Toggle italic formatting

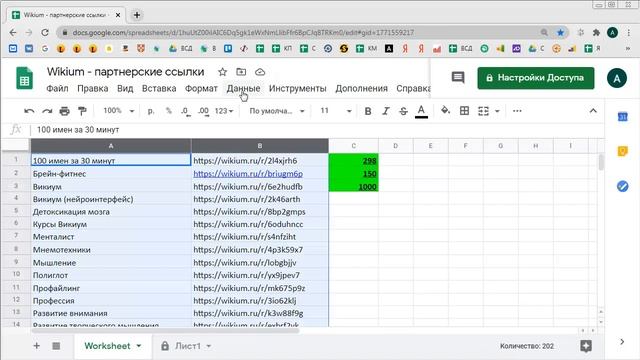(x=386, y=111)
